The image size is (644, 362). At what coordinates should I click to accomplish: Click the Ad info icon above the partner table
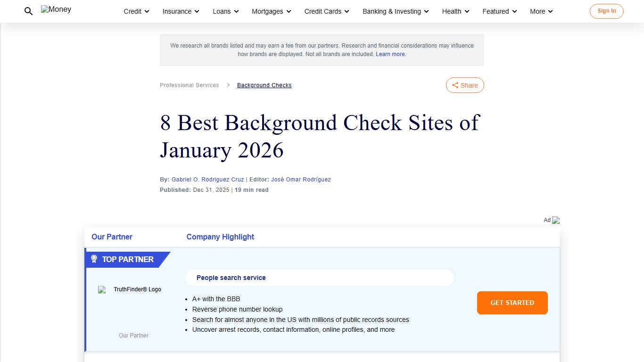click(556, 220)
